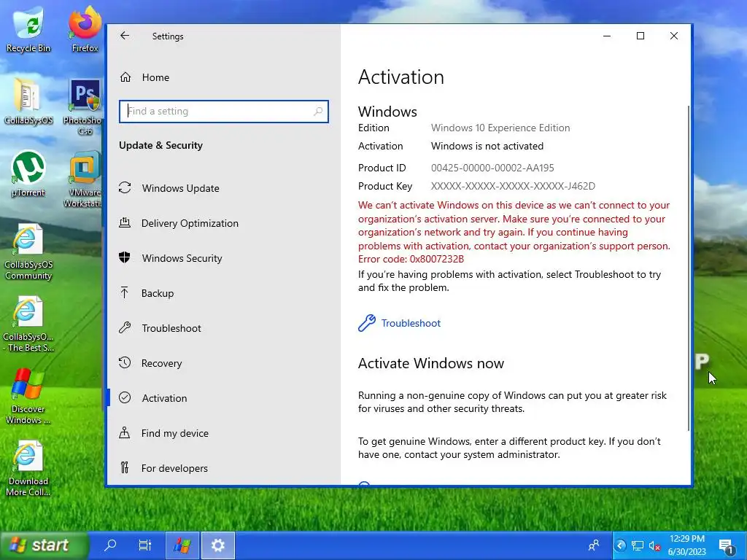Minimize the Settings window
This screenshot has width=747, height=560.
(x=607, y=36)
